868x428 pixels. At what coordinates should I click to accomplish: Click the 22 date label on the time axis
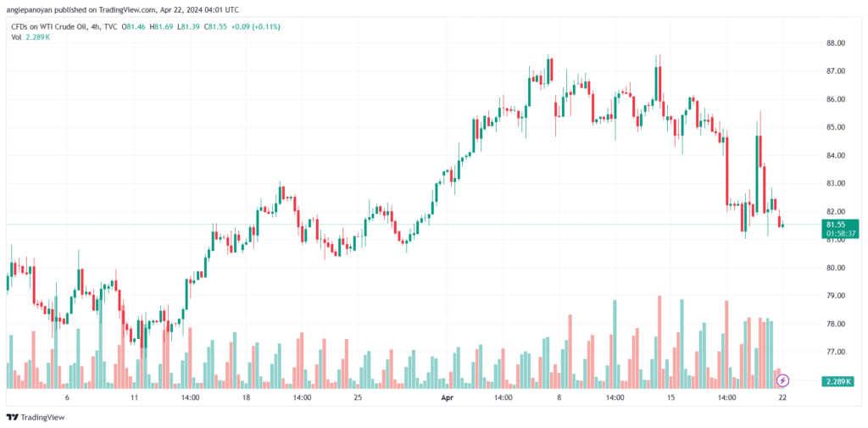tap(782, 397)
